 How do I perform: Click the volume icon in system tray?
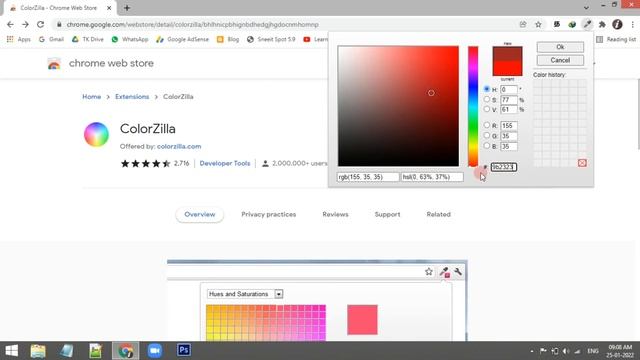point(566,351)
